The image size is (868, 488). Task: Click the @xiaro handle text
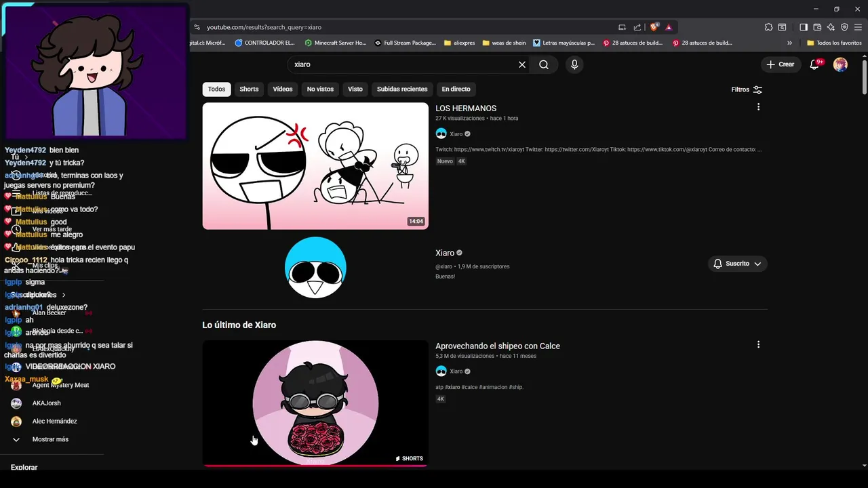[x=443, y=266]
